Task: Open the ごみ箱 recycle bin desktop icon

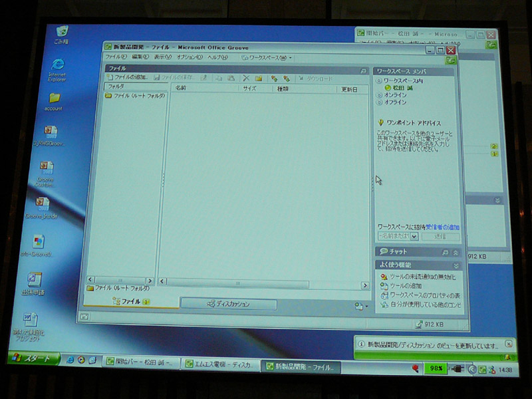Action: point(61,35)
